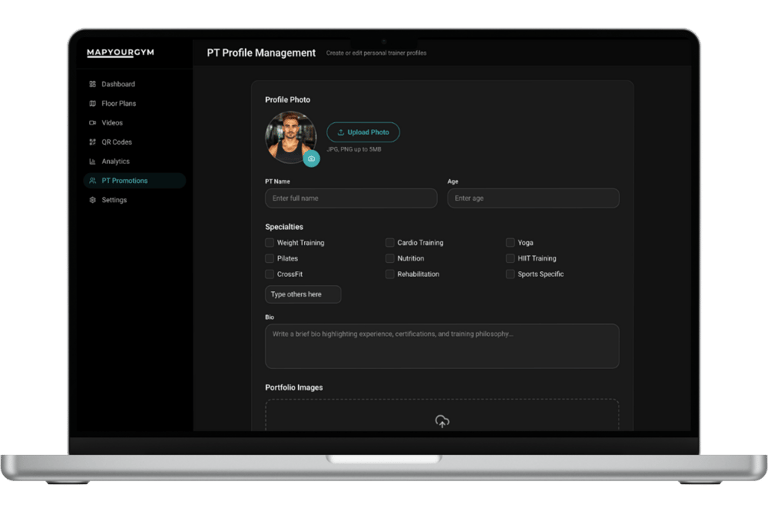Click the 'JPG, PNG up to 5MB' hint
The height and width of the screenshot is (512, 768).
(354, 149)
